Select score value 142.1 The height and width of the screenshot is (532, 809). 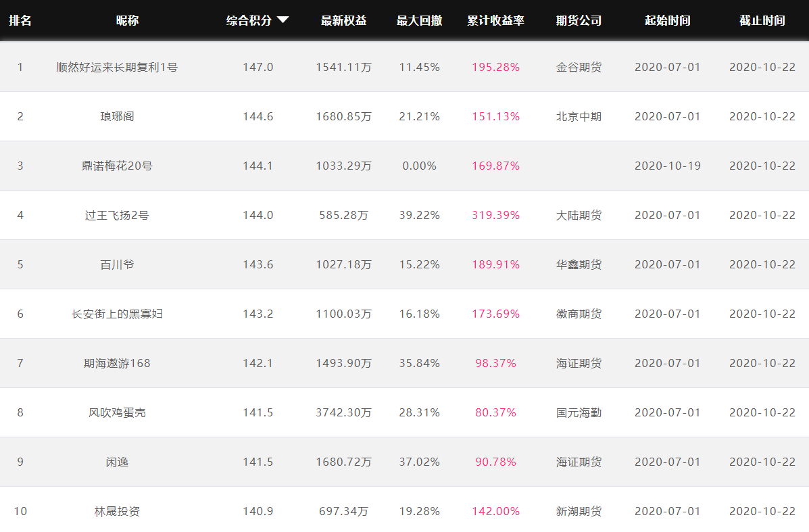click(x=258, y=363)
